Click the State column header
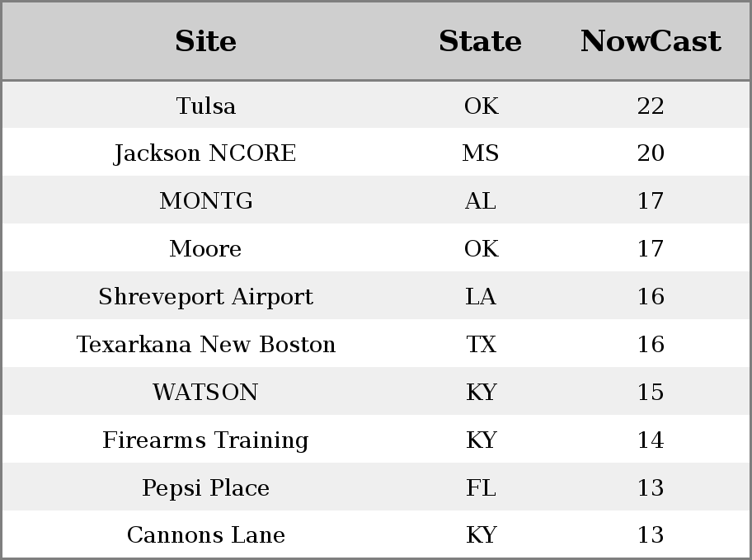The height and width of the screenshot is (560, 752). [480, 41]
